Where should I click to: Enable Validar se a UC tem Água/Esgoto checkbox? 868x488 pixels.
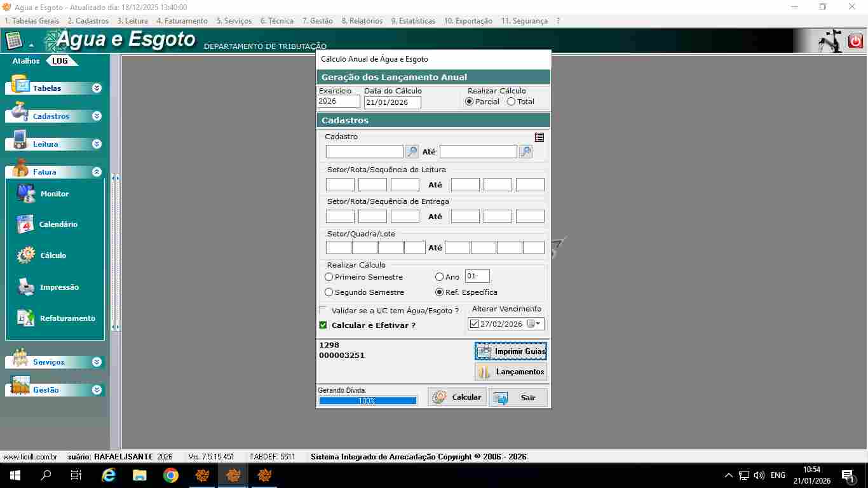[323, 311]
